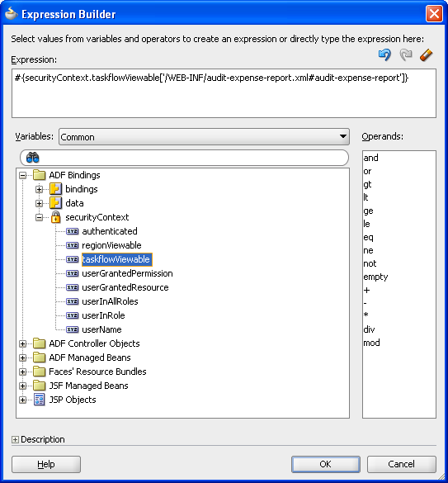Insert the 'not' operand
448x483 pixels.
[x=370, y=263]
